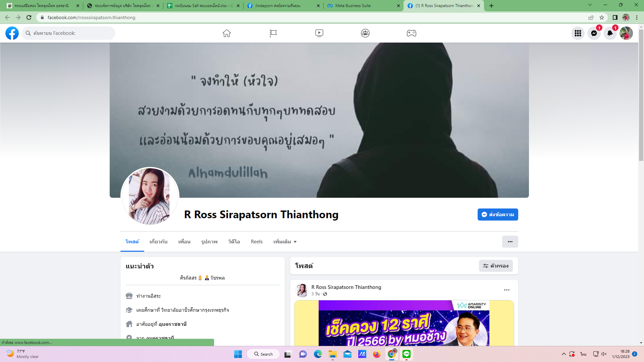Go to Facebook Home icon
Image resolution: width=644 pixels, height=362 pixels.
coord(227,33)
